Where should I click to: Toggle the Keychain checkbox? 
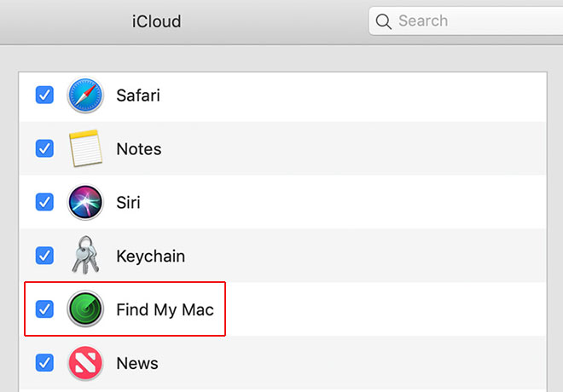(44, 256)
